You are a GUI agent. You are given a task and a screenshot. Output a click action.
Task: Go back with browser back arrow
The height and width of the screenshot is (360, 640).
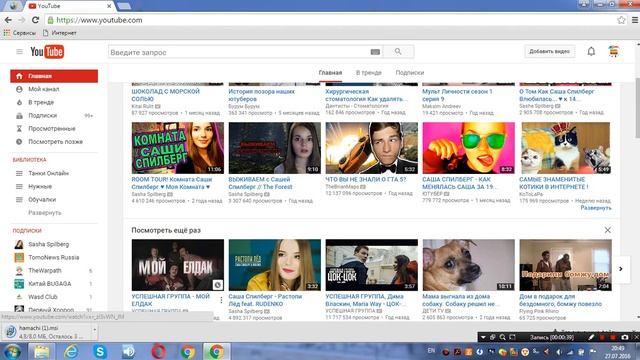(8, 20)
